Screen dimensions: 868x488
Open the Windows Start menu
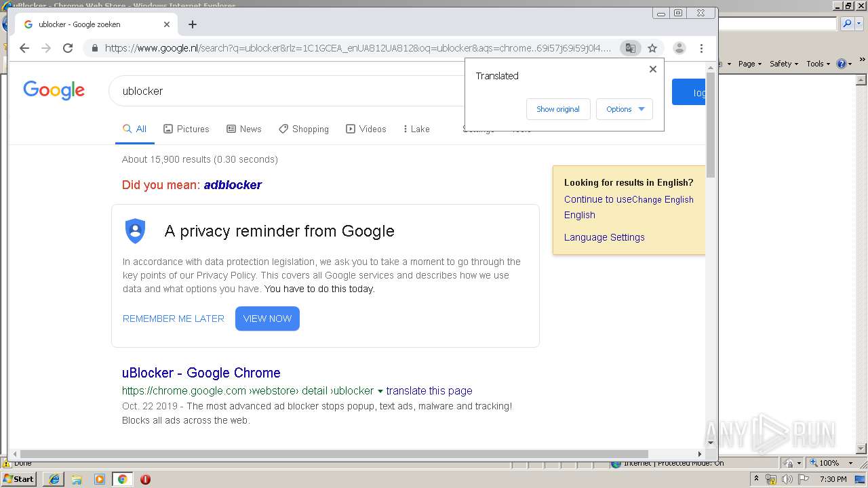click(19, 479)
